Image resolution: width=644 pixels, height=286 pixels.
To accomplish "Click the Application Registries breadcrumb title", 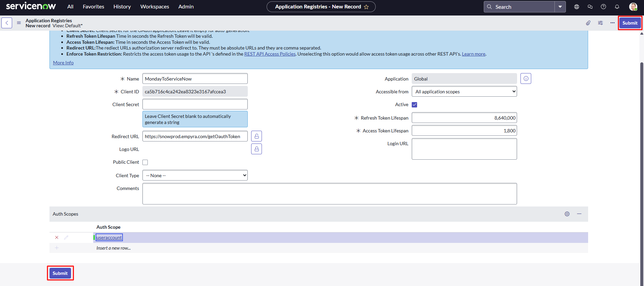I will (x=49, y=21).
